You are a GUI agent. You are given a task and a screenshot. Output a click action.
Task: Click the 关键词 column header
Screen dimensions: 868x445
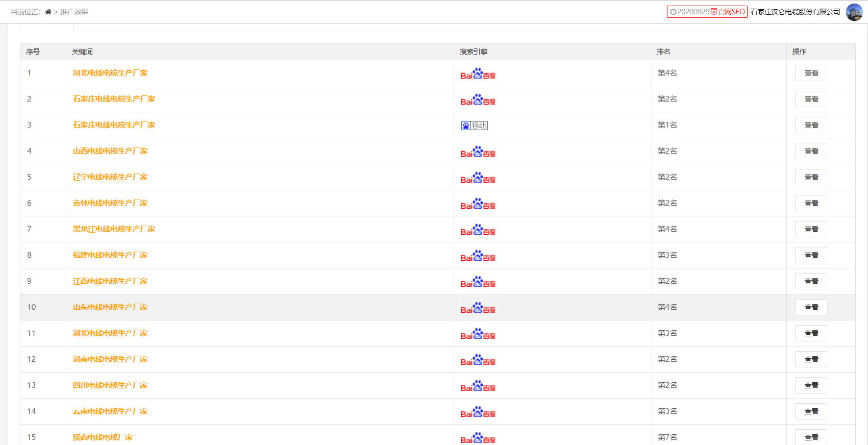(x=82, y=52)
